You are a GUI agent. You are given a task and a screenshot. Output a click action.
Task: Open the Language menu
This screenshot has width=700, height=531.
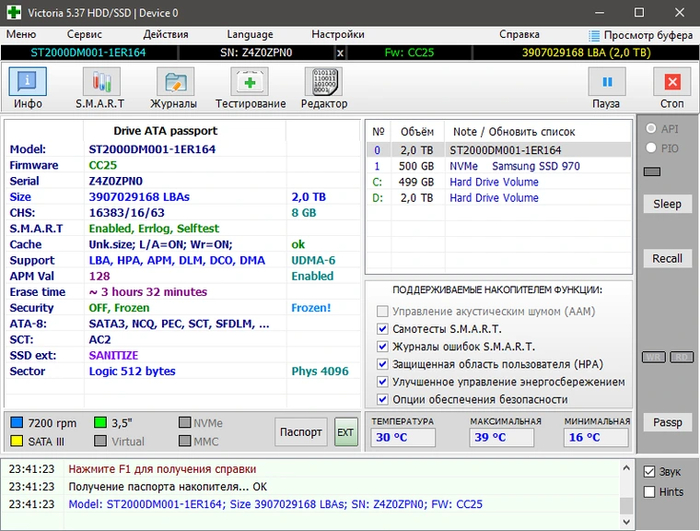tap(250, 34)
